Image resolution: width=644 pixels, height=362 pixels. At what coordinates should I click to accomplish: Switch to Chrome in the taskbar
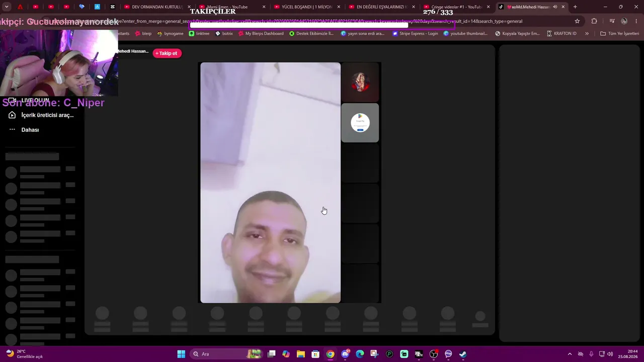(x=330, y=354)
